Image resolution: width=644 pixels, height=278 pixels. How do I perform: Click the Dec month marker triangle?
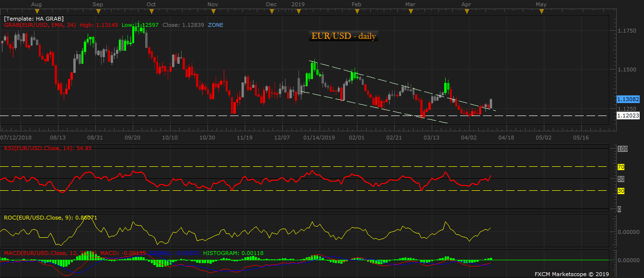271,12
